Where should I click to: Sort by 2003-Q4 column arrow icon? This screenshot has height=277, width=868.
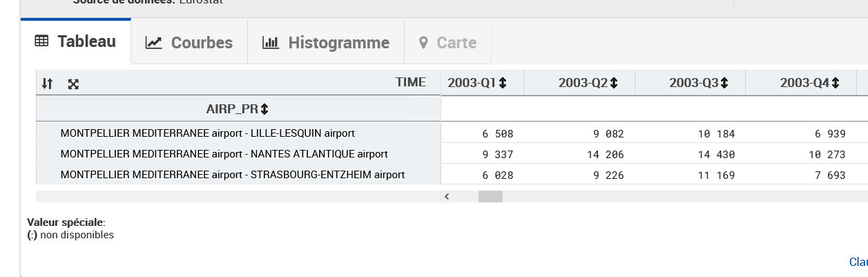(x=836, y=83)
